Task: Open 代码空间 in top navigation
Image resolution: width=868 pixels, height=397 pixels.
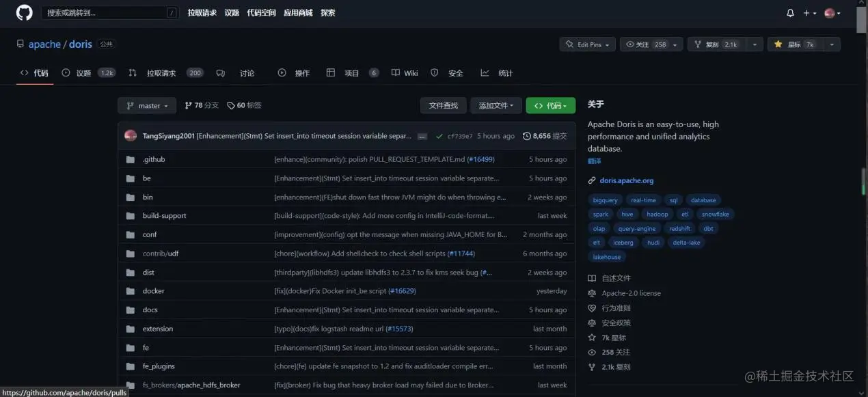Action: [x=261, y=13]
